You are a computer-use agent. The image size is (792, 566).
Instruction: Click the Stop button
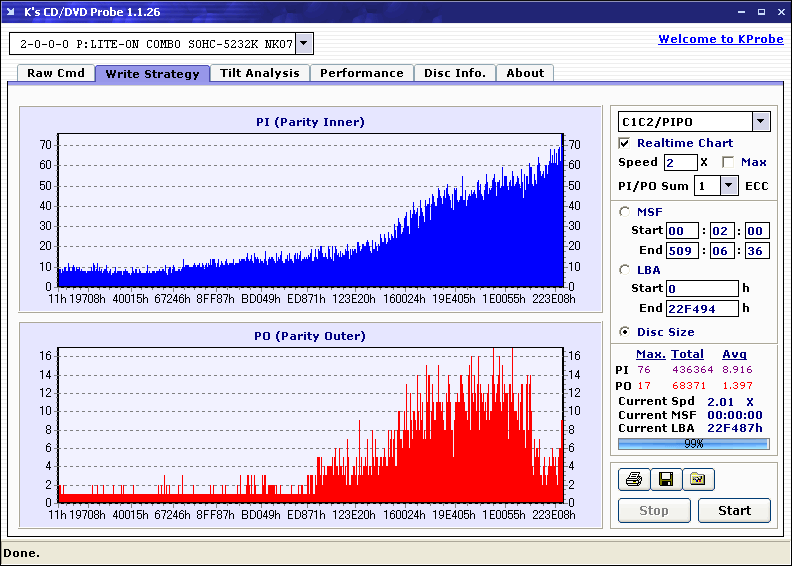(654, 510)
